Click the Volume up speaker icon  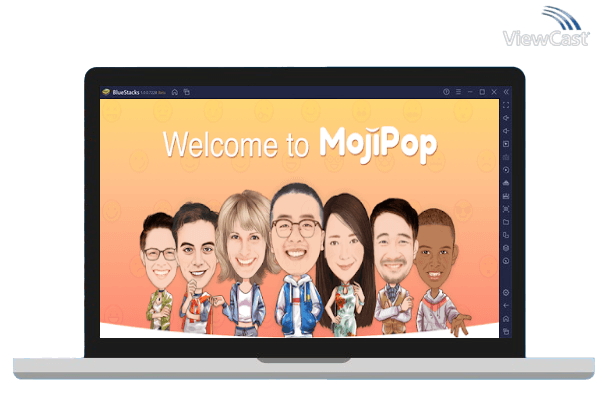(506, 118)
